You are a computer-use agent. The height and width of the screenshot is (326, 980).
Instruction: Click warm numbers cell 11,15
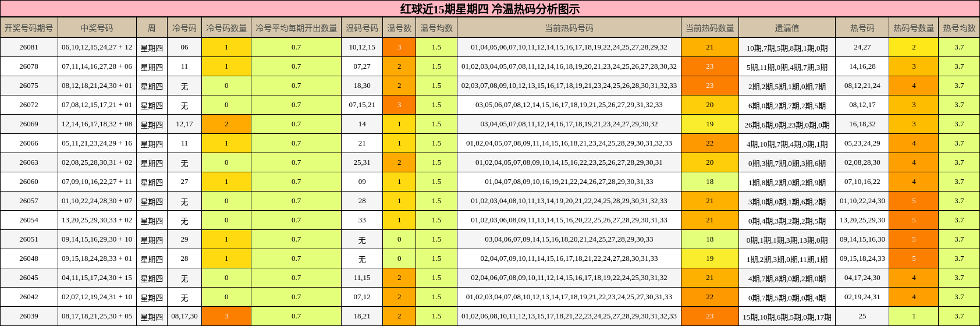(362, 278)
